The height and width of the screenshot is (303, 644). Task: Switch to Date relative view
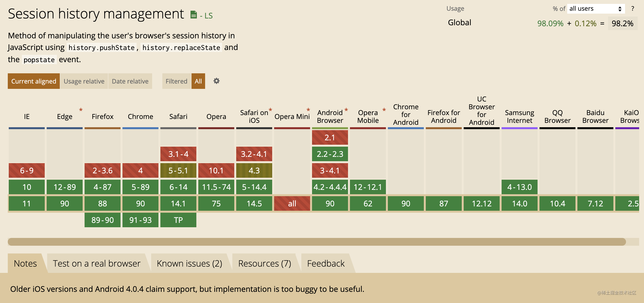pos(130,81)
